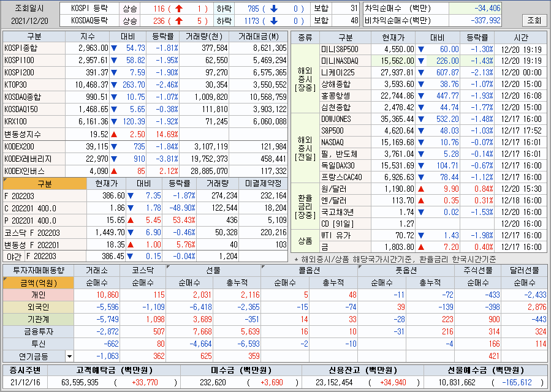Select the 변동성지수 row label
The width and height of the screenshot is (551, 392).
34,134
